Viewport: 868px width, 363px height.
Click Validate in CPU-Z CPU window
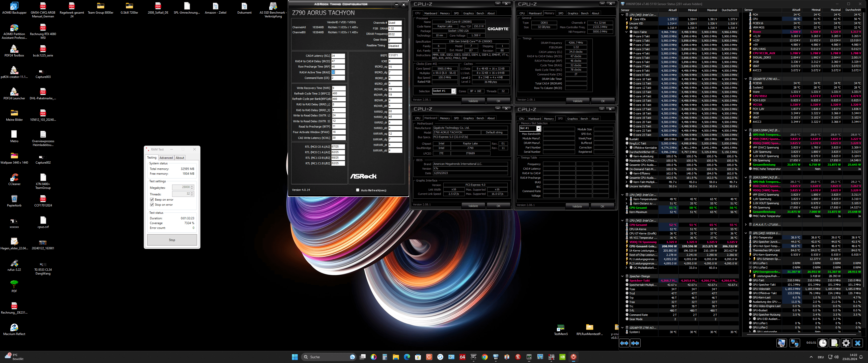tap(473, 101)
